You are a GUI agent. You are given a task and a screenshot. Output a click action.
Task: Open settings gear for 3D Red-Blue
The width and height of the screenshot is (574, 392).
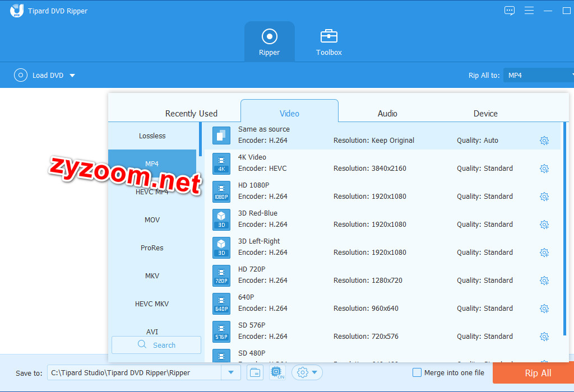click(544, 225)
